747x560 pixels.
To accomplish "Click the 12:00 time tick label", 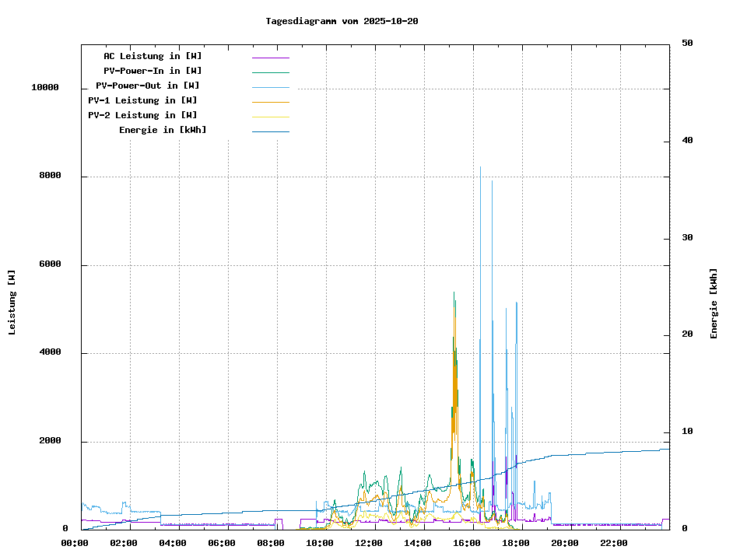I will 368,543.
